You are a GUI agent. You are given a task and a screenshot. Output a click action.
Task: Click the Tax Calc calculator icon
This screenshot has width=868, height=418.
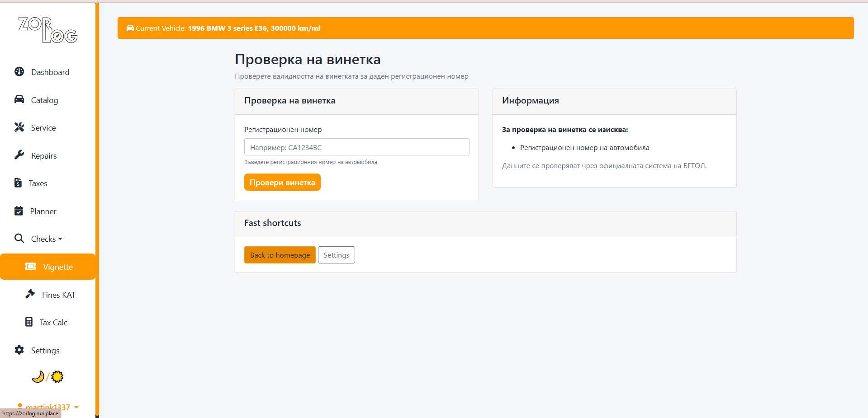tap(29, 322)
